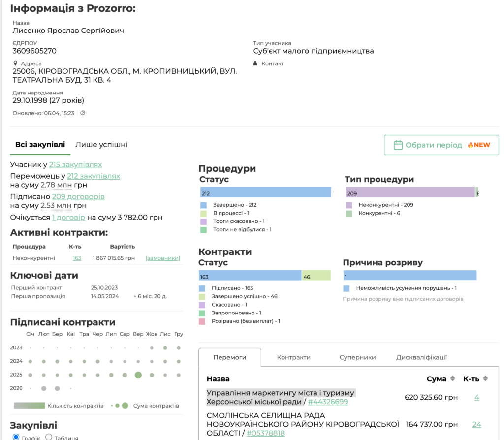Screen dimensions: 504x440
Task: Open the 215 закупівлях participant link
Action: 75,165
